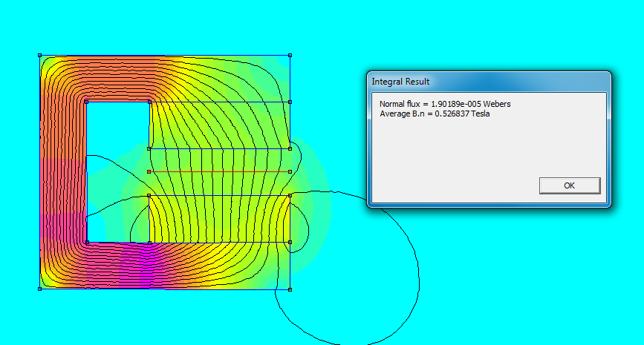Viewport: 644px width, 345px height.
Task: Click the outer bottom-right corner node of geometry
Action: tap(290, 289)
